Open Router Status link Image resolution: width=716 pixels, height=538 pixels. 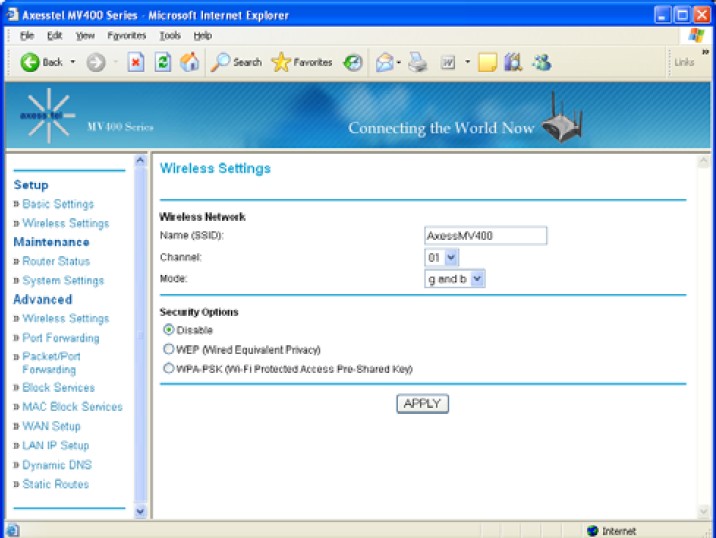pos(56,261)
